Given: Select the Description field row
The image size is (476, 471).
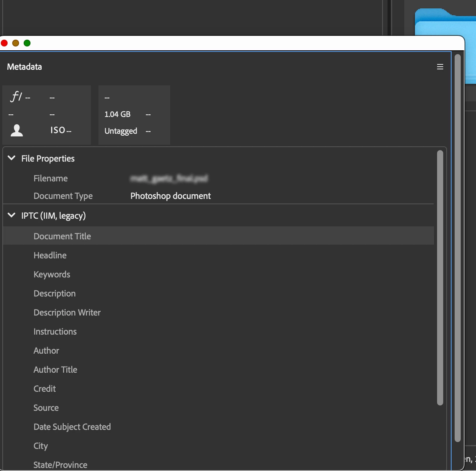Looking at the screenshot, I should click(219, 293).
